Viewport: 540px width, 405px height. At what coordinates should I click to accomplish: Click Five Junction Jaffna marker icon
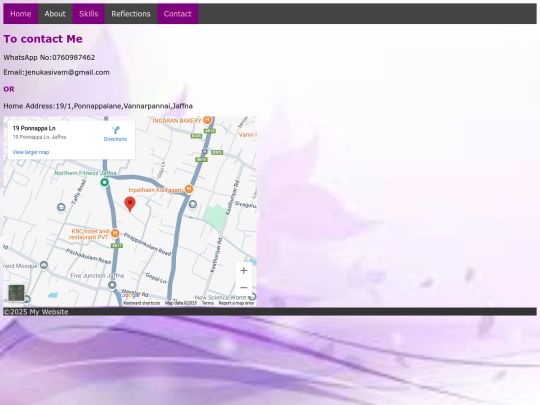tap(112, 285)
